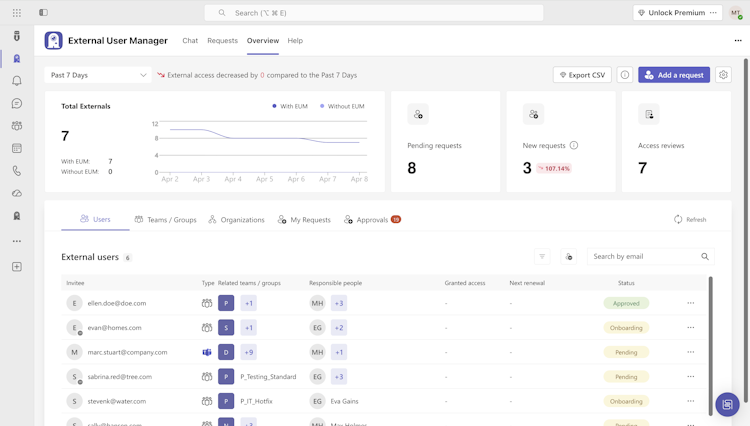Open Teams icon in left sidebar
Screen dimensions: 750x426
click(17, 126)
